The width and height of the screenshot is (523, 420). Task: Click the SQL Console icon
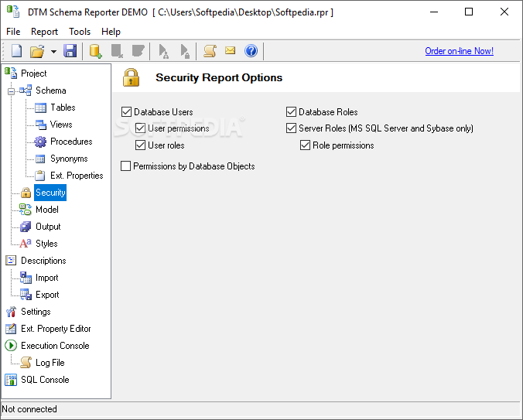(x=11, y=380)
